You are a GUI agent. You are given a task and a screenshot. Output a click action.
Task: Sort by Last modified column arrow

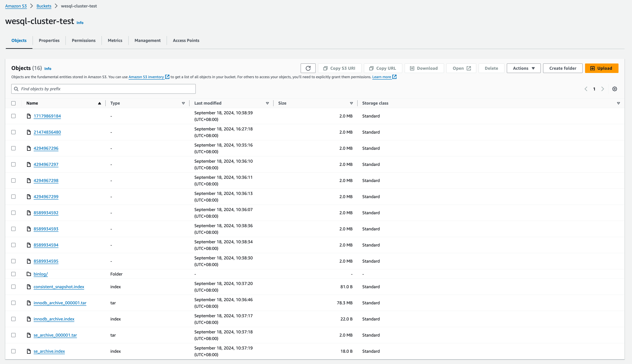coord(267,103)
